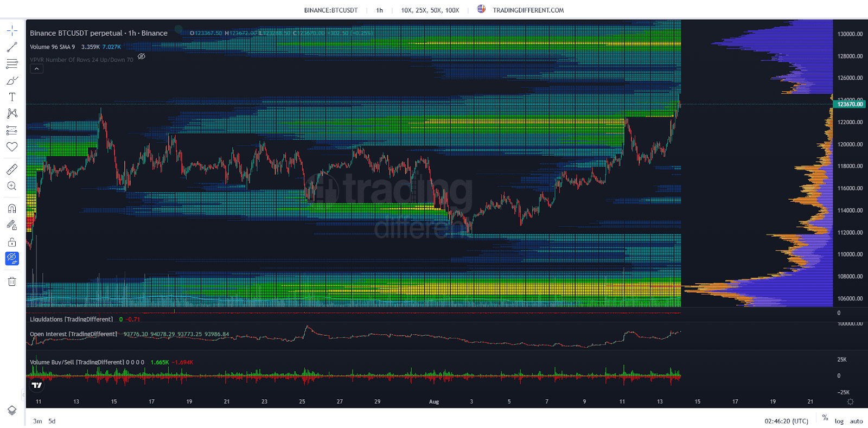868x428 pixels.
Task: Click the 25K level on the volume pane axis
Action: pos(842,359)
